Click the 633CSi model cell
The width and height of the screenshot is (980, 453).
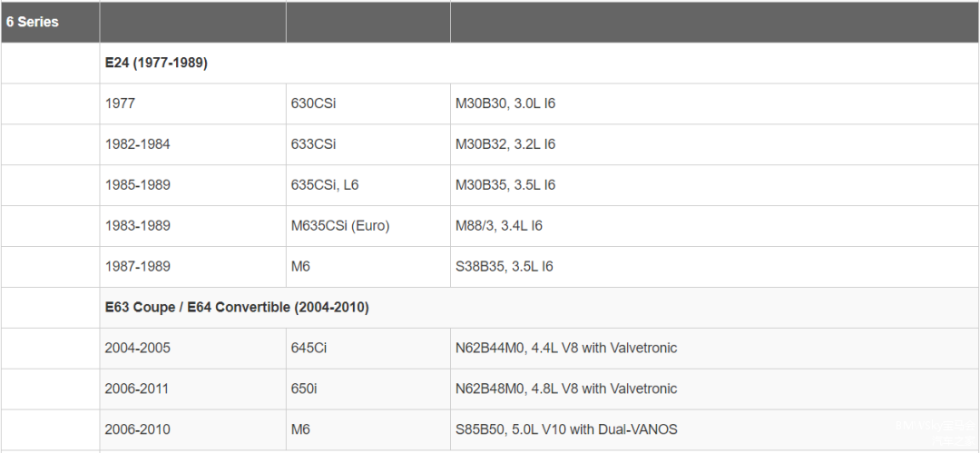coord(313,144)
